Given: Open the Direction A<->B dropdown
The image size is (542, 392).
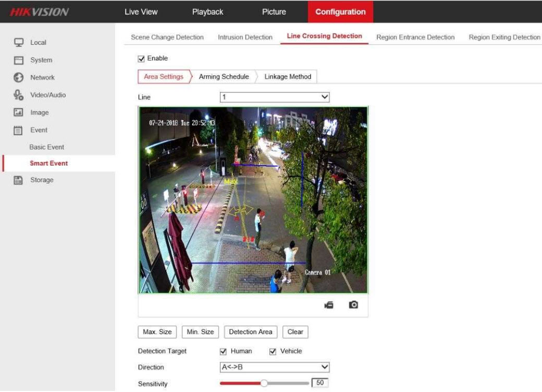Looking at the screenshot, I should pos(275,368).
